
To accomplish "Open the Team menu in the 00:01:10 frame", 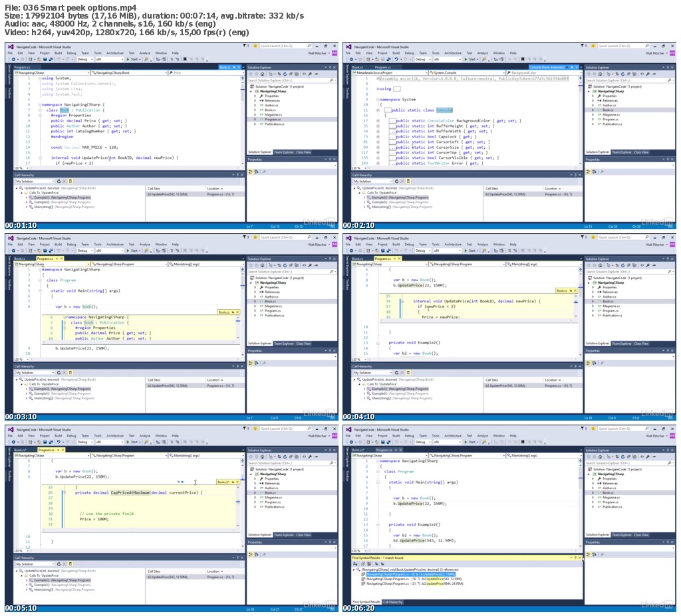I will 85,53.
